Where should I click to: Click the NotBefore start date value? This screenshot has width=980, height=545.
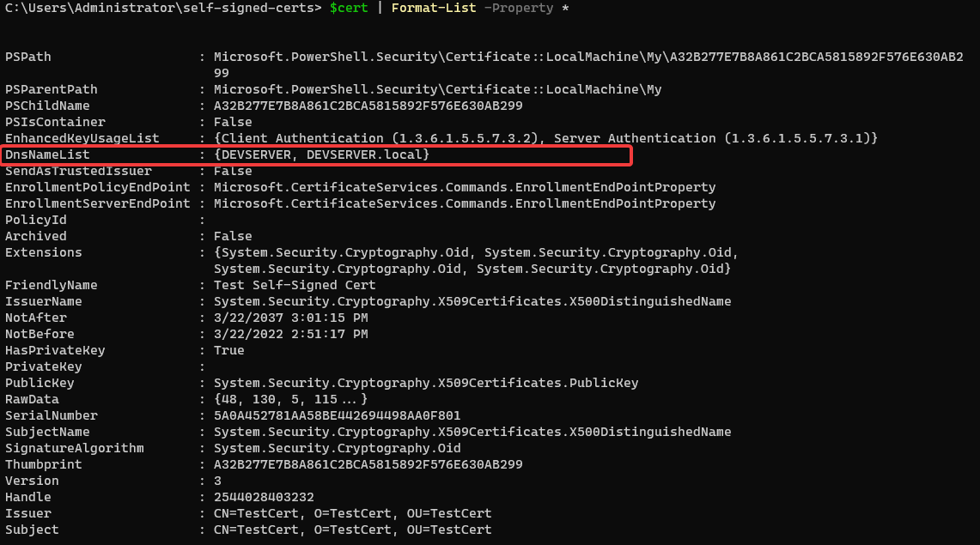click(x=290, y=334)
